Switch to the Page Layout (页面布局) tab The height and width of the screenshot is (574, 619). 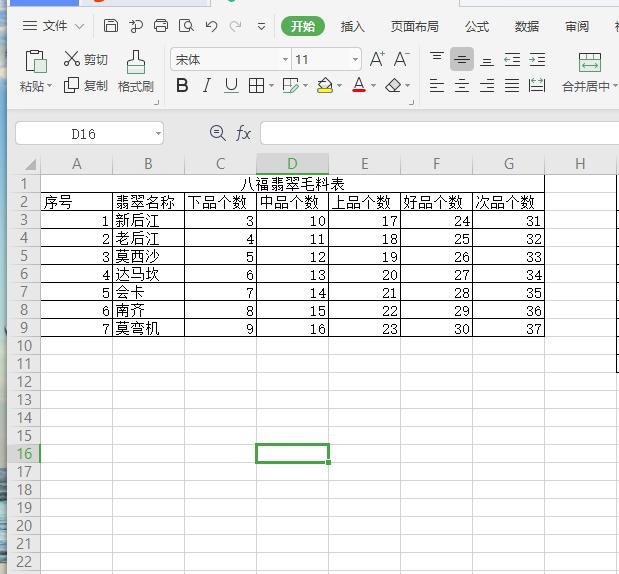tap(415, 26)
